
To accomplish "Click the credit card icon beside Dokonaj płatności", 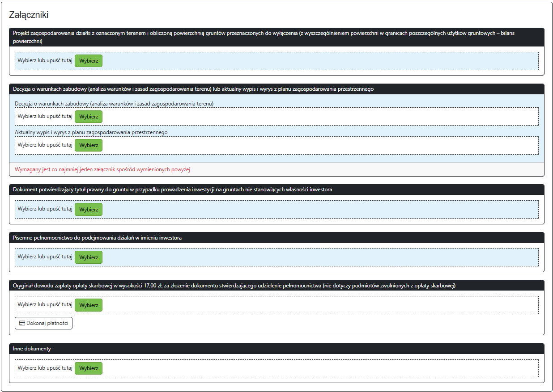I will pyautogui.click(x=22, y=323).
